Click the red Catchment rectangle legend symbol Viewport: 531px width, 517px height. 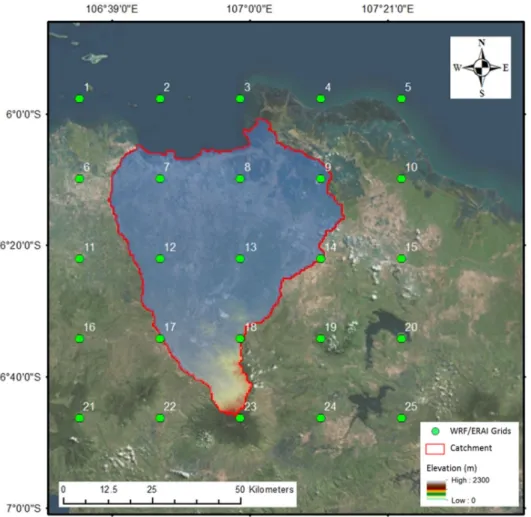(435, 449)
